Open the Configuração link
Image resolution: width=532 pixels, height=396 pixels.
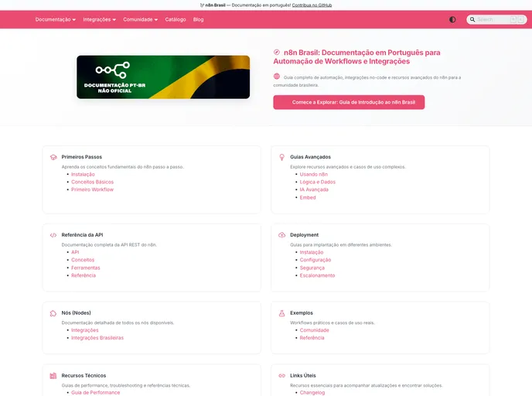point(315,260)
